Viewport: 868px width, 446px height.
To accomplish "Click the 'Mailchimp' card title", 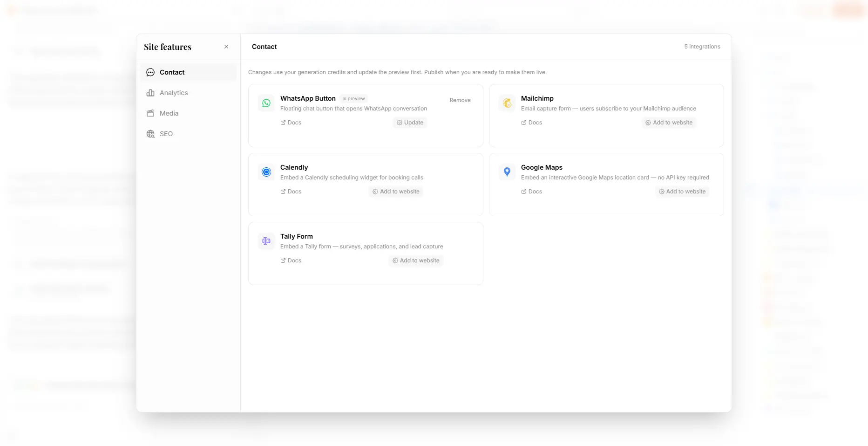I will click(537, 98).
